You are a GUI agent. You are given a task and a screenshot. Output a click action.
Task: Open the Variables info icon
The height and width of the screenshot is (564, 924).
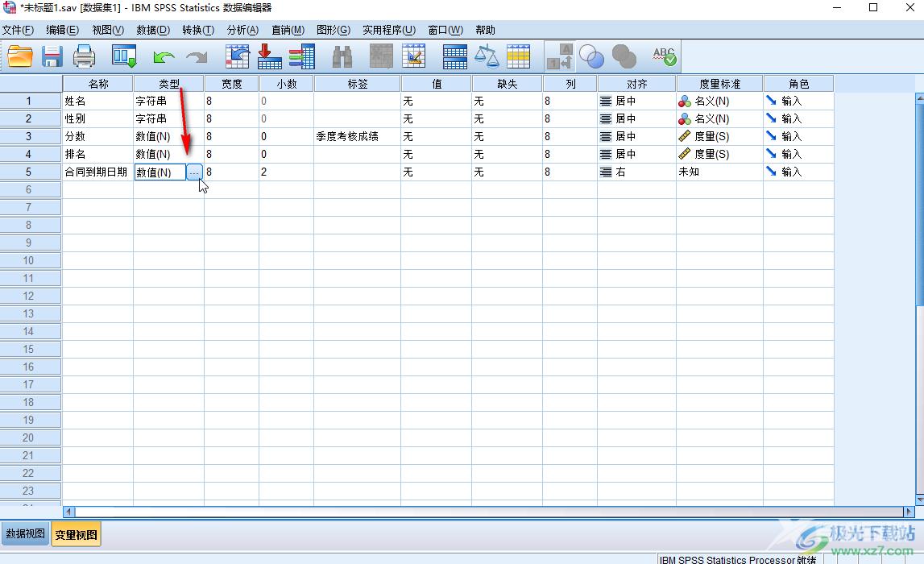pos(302,56)
